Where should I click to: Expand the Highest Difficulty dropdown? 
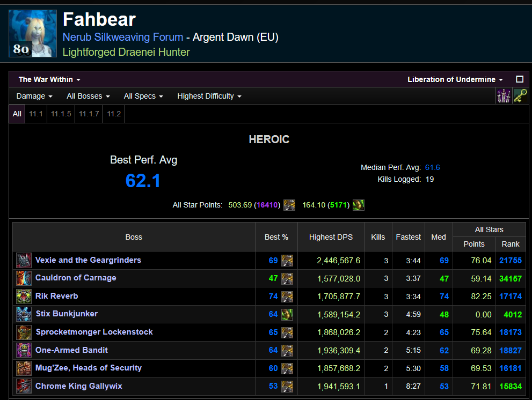point(209,96)
